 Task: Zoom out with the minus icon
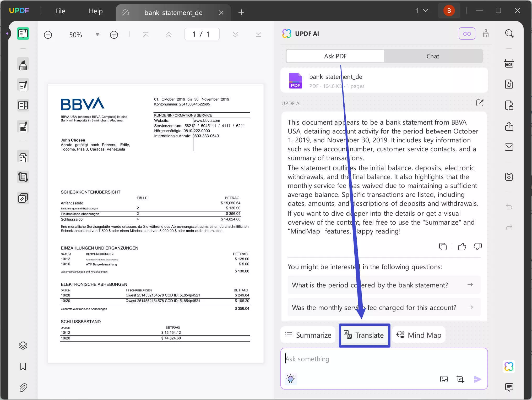(48, 35)
